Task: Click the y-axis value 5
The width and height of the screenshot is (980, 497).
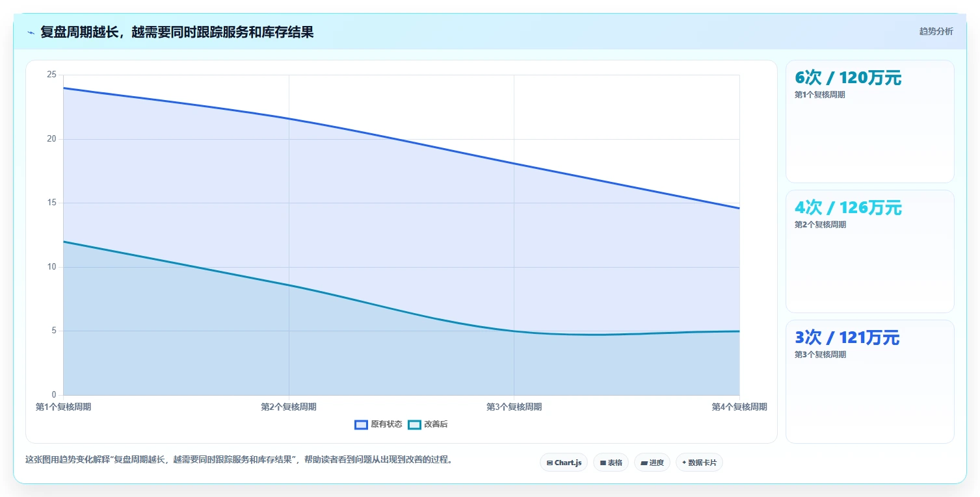Action: [x=54, y=331]
